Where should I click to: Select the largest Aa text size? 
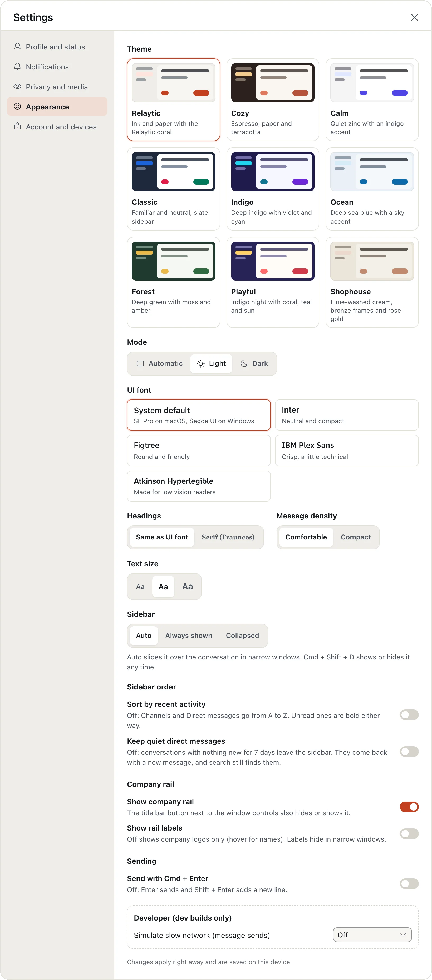point(188,587)
